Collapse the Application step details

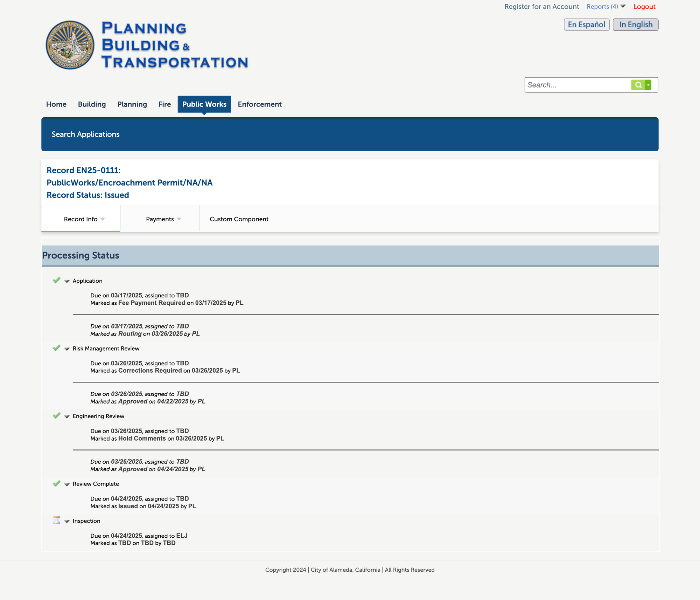[67, 281]
